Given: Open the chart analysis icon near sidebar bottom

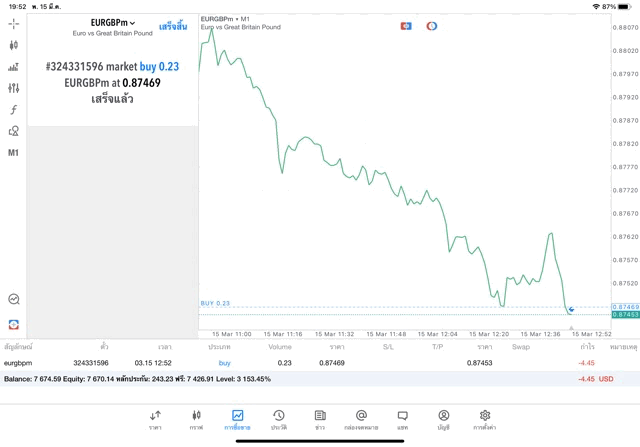Looking at the screenshot, I should tap(13, 299).
